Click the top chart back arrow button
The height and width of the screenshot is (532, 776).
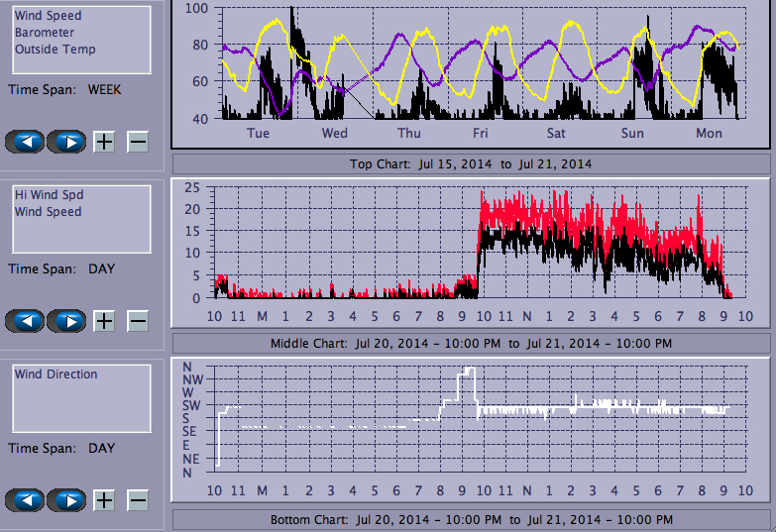tap(25, 142)
